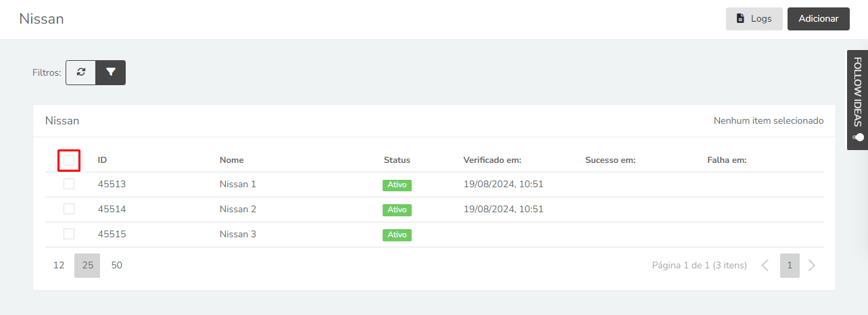Set page size to 12 items
The width and height of the screenshot is (868, 315).
click(59, 266)
